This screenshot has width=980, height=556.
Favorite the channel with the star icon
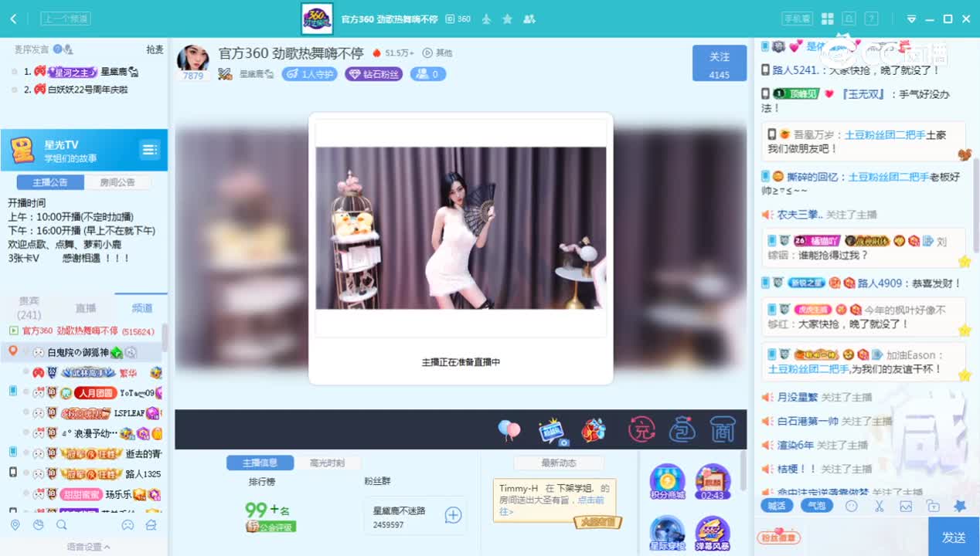tap(507, 19)
